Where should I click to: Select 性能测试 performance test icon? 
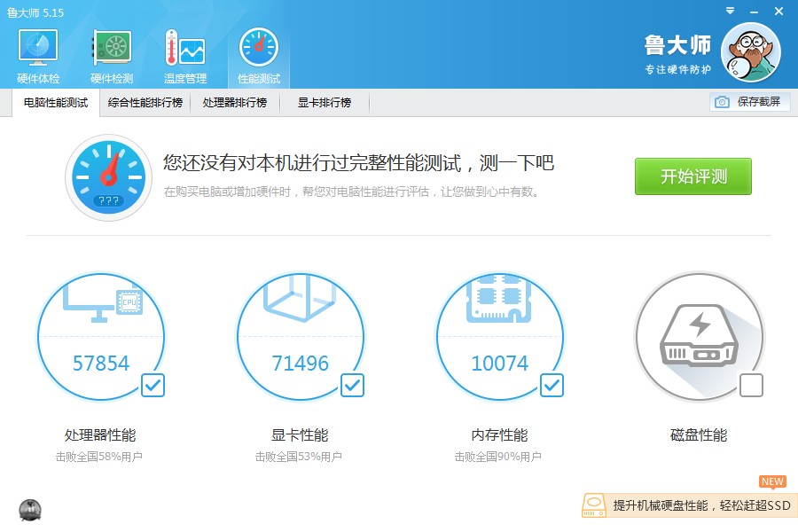pyautogui.click(x=259, y=56)
